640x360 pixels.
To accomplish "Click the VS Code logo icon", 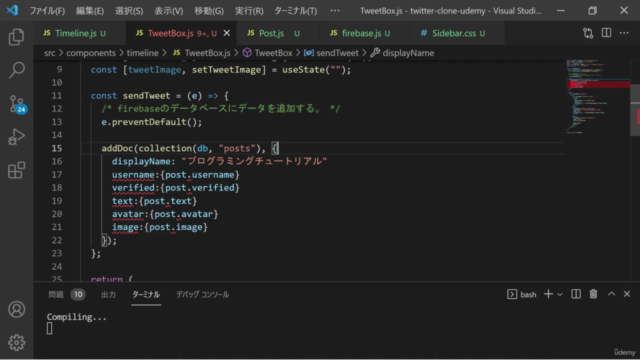I will click(12, 10).
